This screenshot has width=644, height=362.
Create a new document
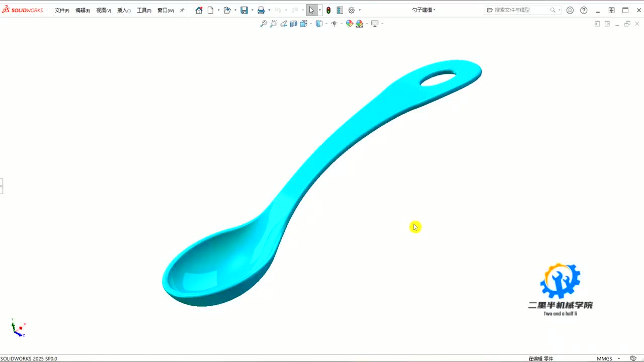(x=211, y=10)
